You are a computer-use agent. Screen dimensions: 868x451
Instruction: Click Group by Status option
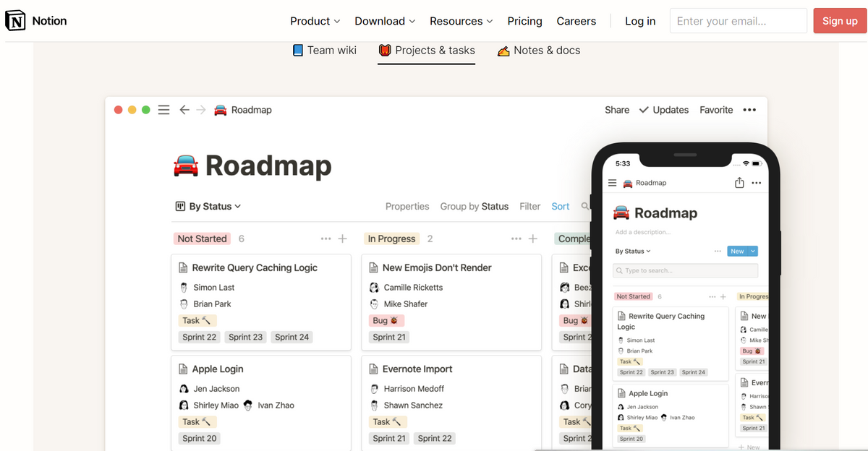tap(475, 206)
